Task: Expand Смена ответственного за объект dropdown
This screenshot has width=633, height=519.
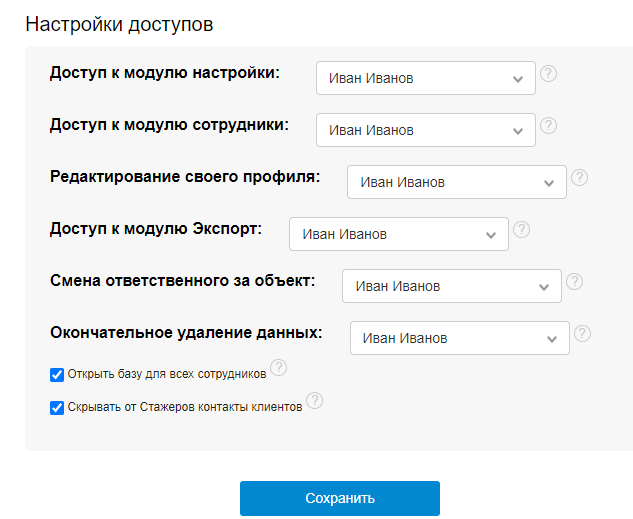Action: click(x=451, y=286)
